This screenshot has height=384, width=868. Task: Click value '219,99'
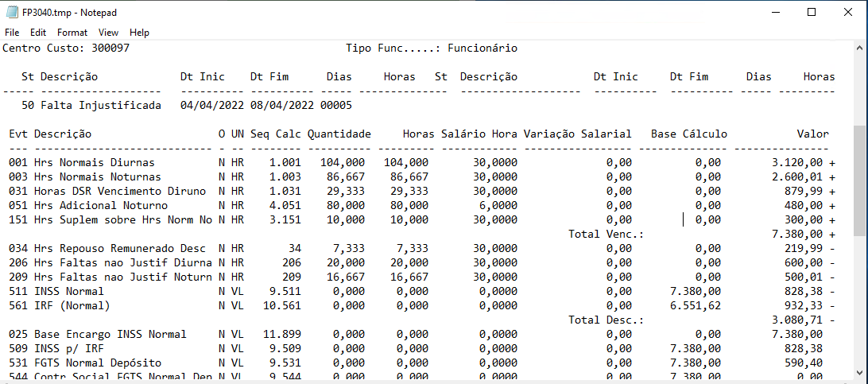click(x=804, y=248)
